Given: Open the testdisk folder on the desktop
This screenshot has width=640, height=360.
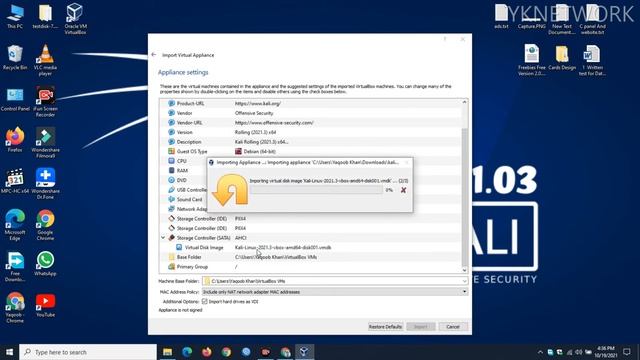Looking at the screenshot, I should click(45, 16).
